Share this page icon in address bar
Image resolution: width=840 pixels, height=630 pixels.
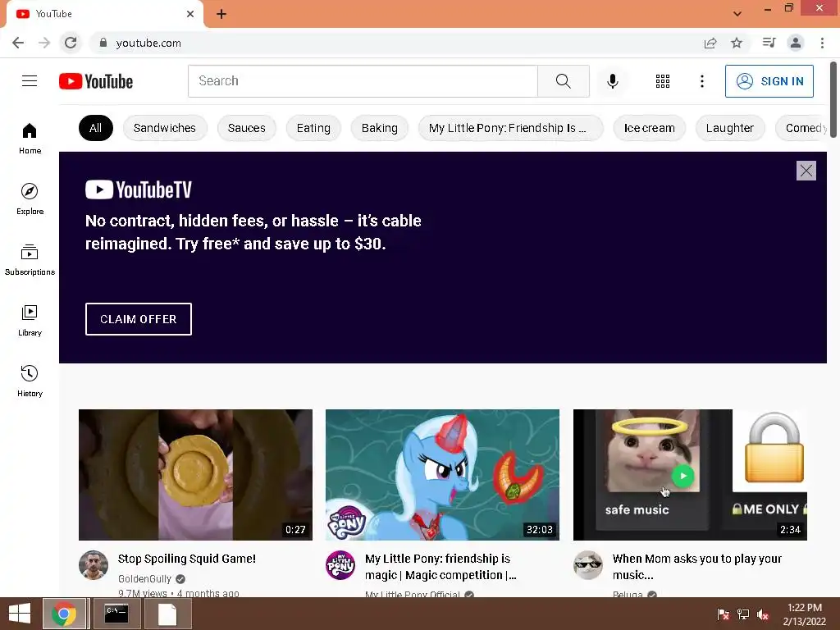[710, 43]
